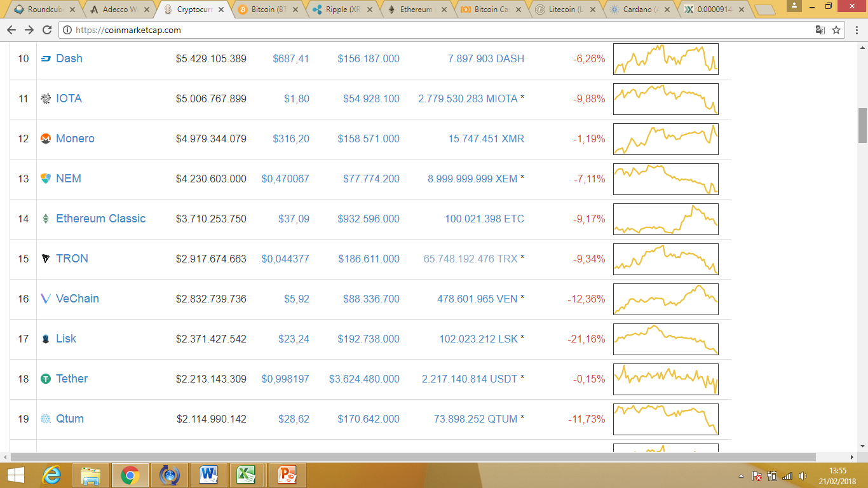The width and height of the screenshot is (868, 488).
Task: Switch to Roundcube tab
Action: [x=46, y=10]
